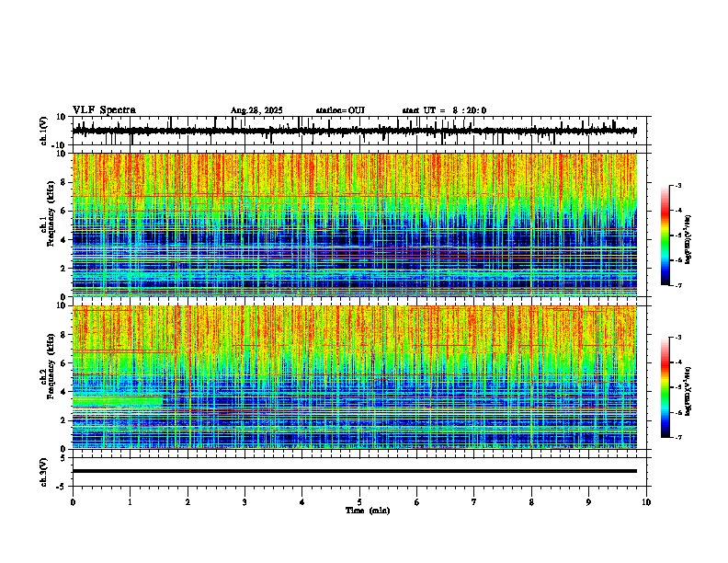728x563 pixels.
Task: Click the ch.1 PSD color scale bar
Action: [665, 236]
